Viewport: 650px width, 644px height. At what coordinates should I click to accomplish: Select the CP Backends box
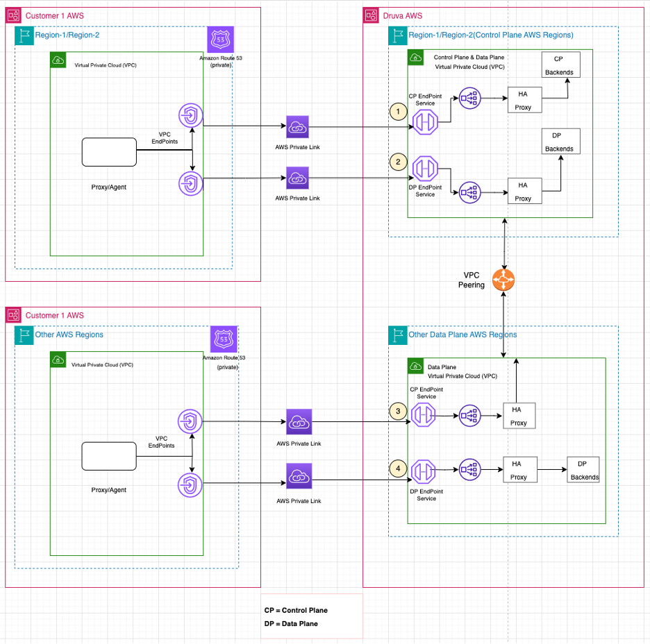click(x=560, y=65)
